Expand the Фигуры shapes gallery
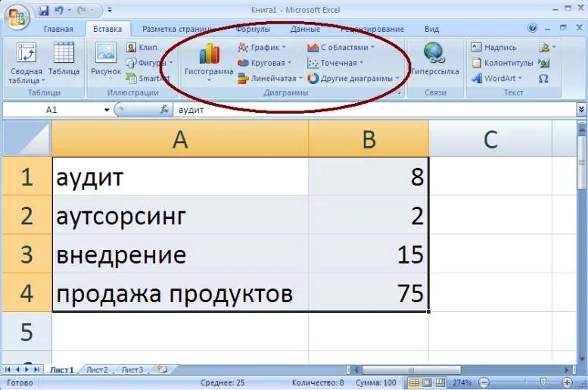The height and width of the screenshot is (390, 588). pos(150,63)
